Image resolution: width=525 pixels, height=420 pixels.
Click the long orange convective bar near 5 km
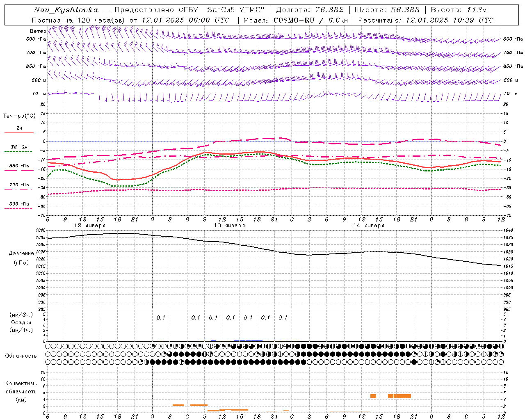(x=399, y=396)
